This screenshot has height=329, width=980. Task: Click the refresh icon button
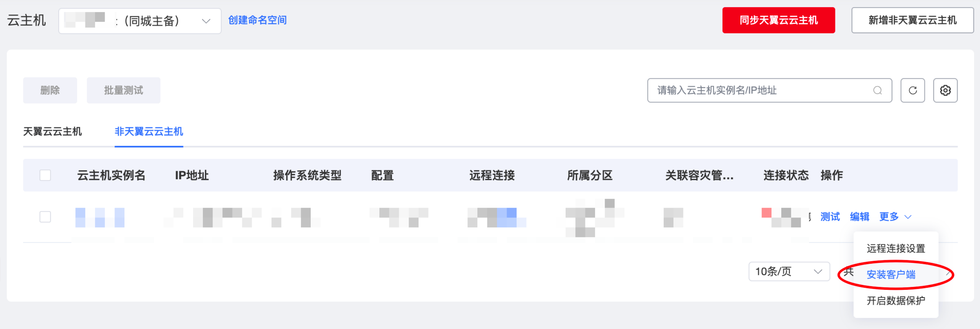(912, 90)
